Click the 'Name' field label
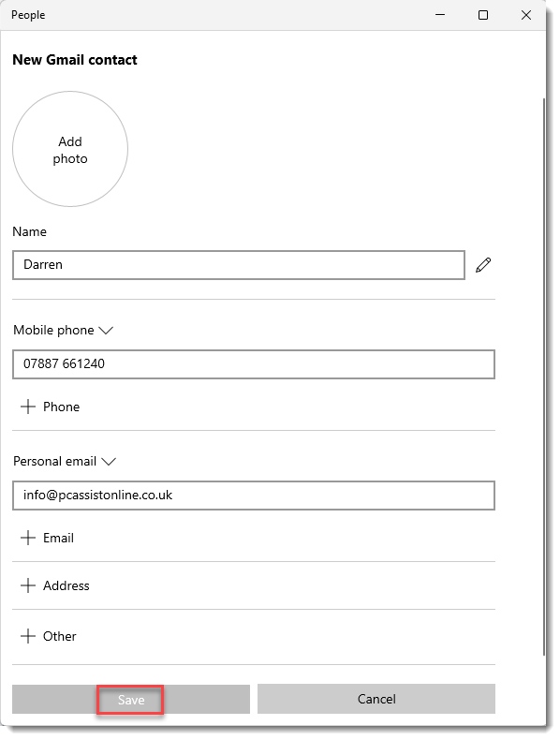The height and width of the screenshot is (740, 560). tap(29, 231)
